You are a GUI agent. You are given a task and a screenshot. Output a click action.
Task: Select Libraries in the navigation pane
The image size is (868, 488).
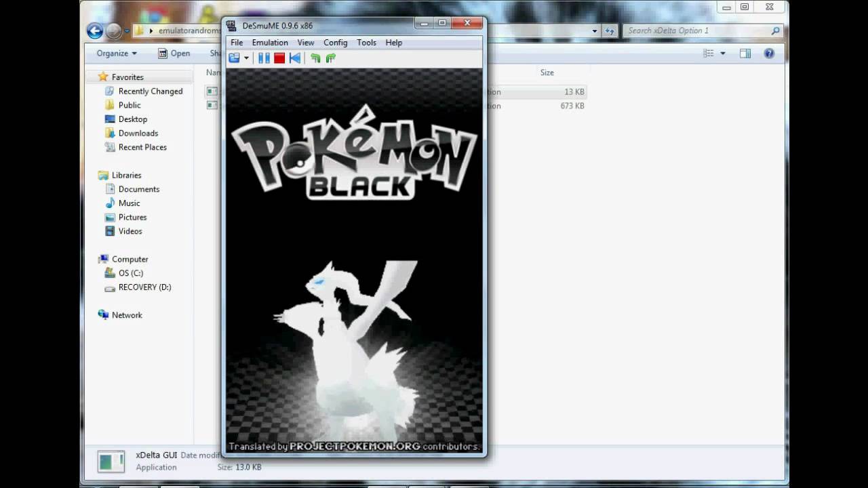(126, 175)
